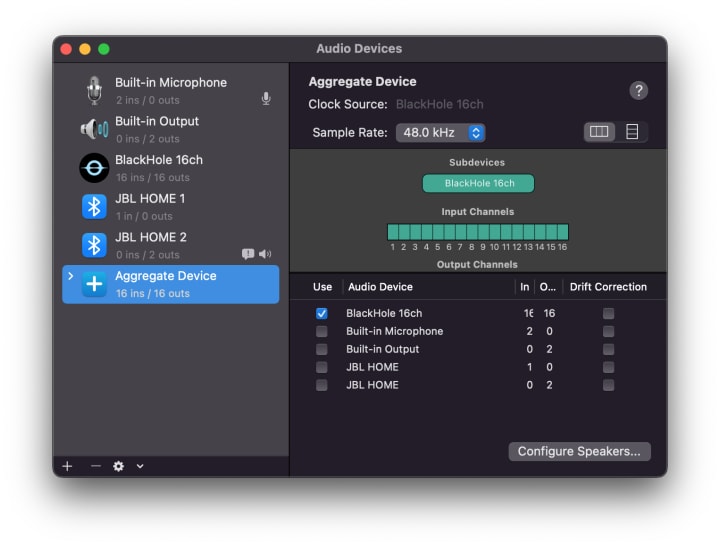Click the BlackHole 16ch device icon

[x=94, y=168]
